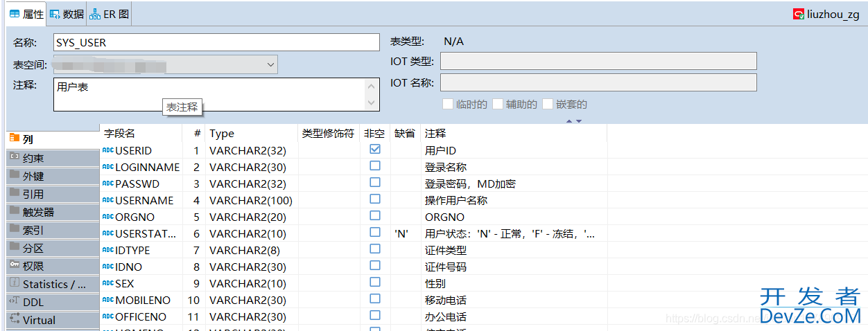Click the ABC icon beside USERID column
Image resolution: width=868 pixels, height=331 pixels.
point(107,150)
